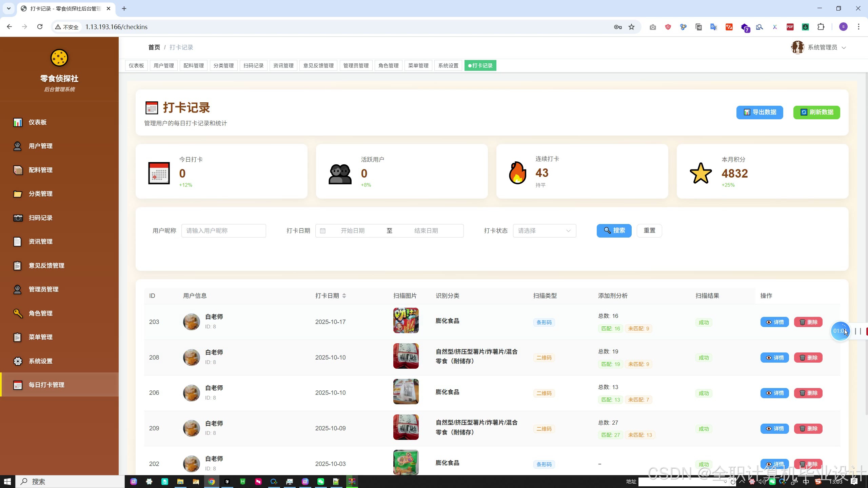
Task: Pause the screen recording overlay
Action: (858, 331)
